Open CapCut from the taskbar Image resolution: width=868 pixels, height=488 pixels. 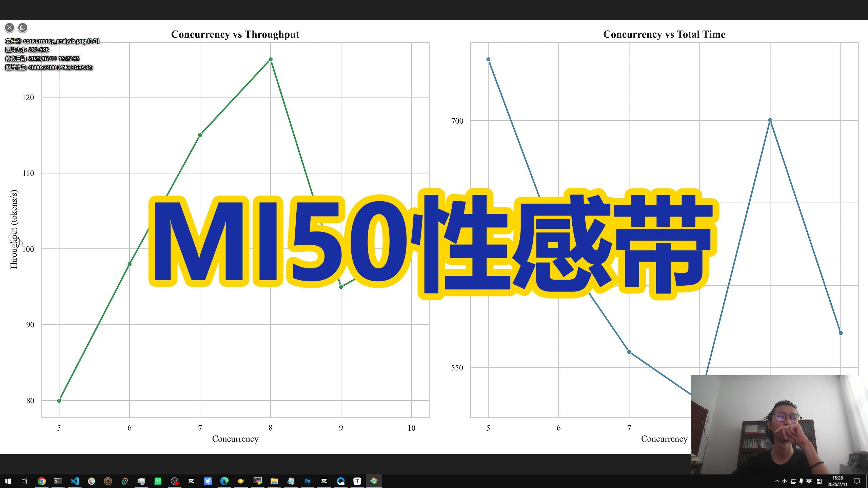pyautogui.click(x=192, y=481)
